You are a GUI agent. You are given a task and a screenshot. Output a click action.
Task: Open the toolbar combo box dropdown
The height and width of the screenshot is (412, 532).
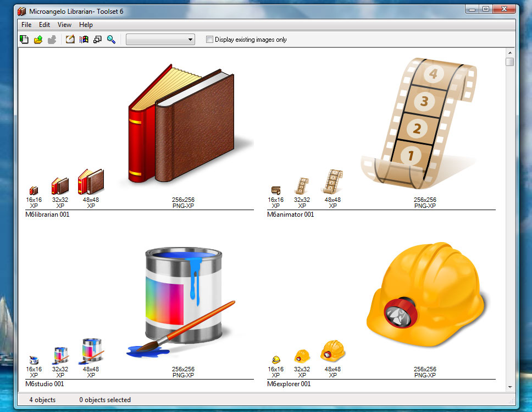tap(190, 40)
